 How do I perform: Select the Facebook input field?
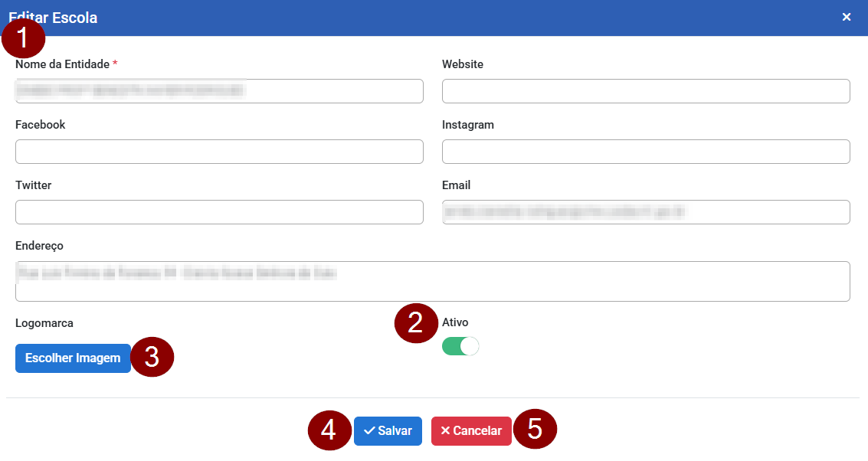click(x=219, y=152)
